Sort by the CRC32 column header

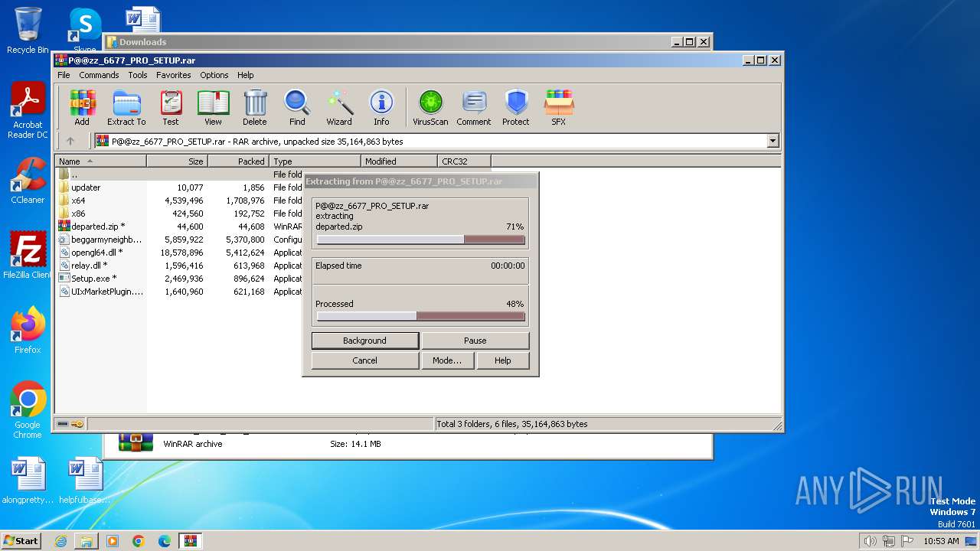465,161
